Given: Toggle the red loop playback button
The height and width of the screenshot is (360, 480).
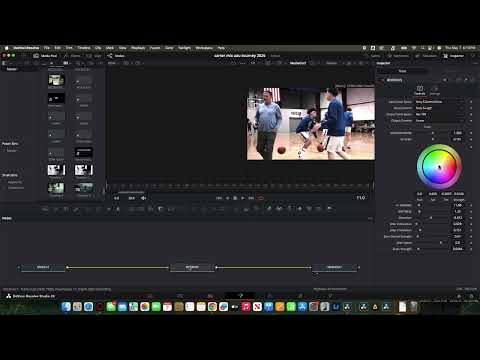Looking at the screenshot, I should [261, 198].
